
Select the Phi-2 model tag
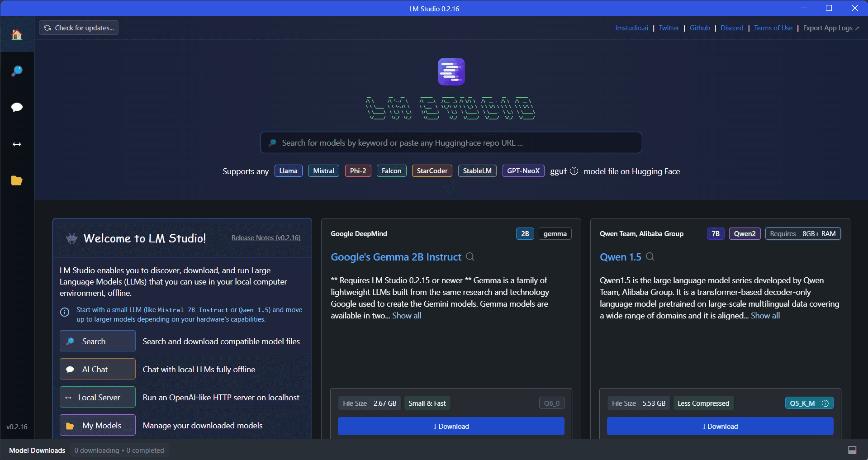pos(358,171)
